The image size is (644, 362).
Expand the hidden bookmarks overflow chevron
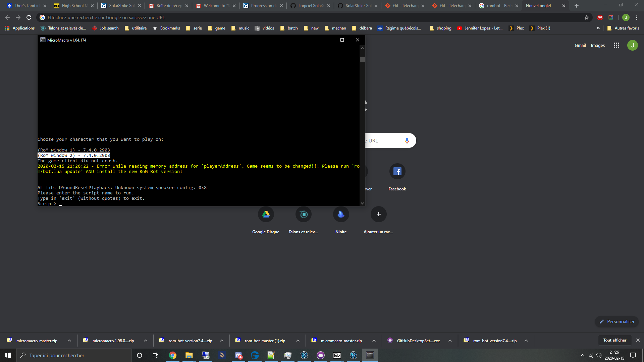[598, 28]
